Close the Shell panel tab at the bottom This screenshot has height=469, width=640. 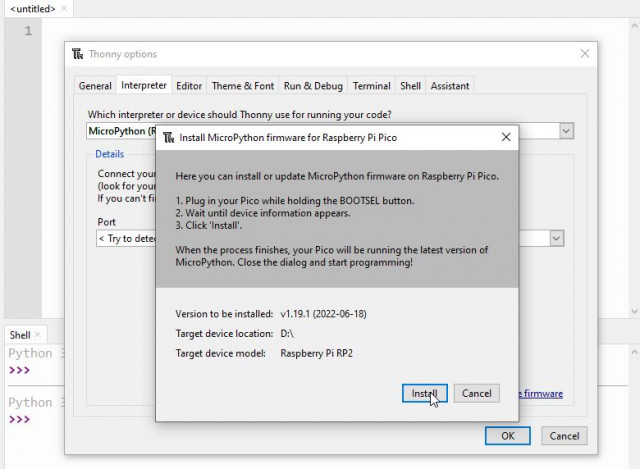pyautogui.click(x=38, y=335)
